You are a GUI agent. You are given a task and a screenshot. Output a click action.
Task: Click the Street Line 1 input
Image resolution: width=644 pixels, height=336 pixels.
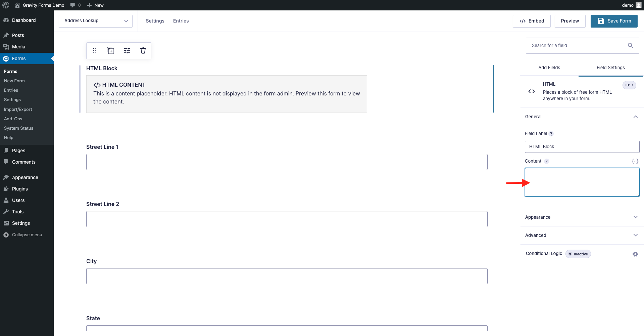[x=287, y=162]
